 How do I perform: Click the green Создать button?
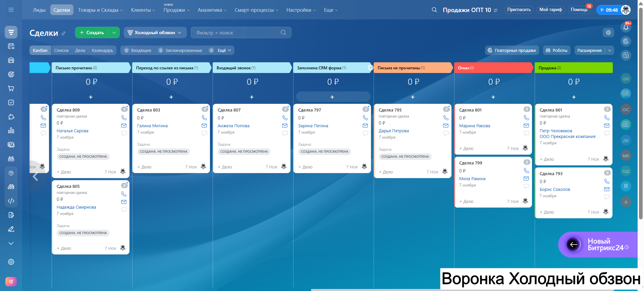[92, 32]
